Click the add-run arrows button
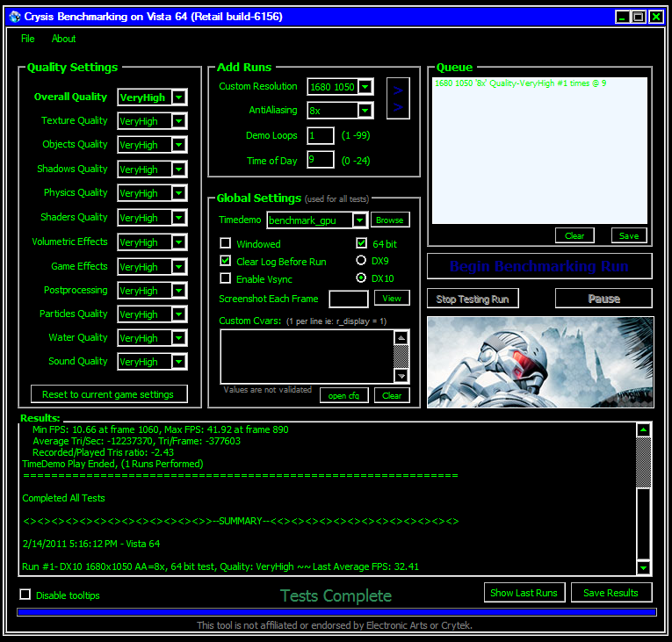 click(x=398, y=98)
